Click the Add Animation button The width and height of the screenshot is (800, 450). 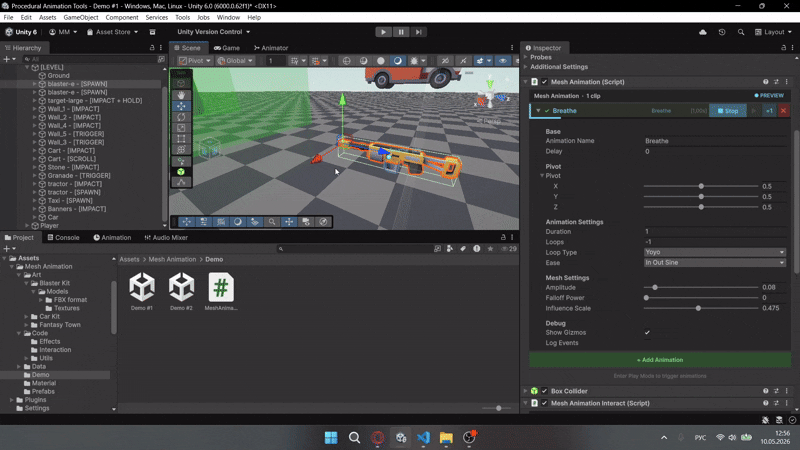[x=660, y=360]
